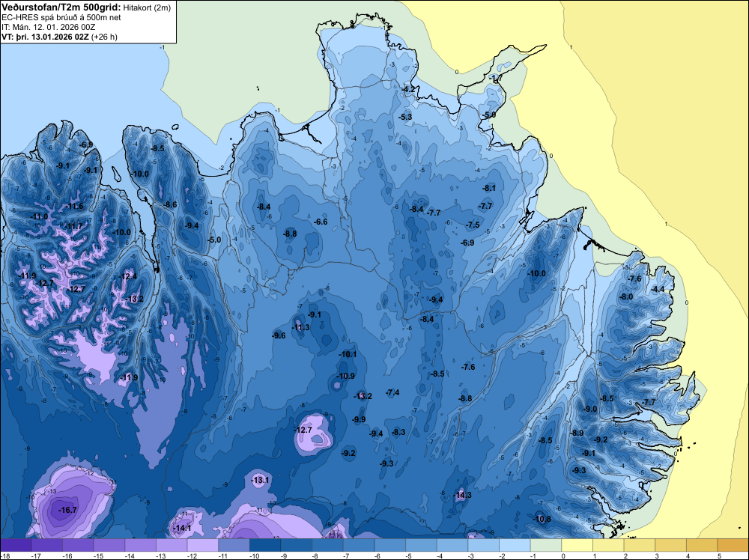Screen dimensions: 749x560
Task: Click legend swatch between -1 and 0
Action: [546, 545]
